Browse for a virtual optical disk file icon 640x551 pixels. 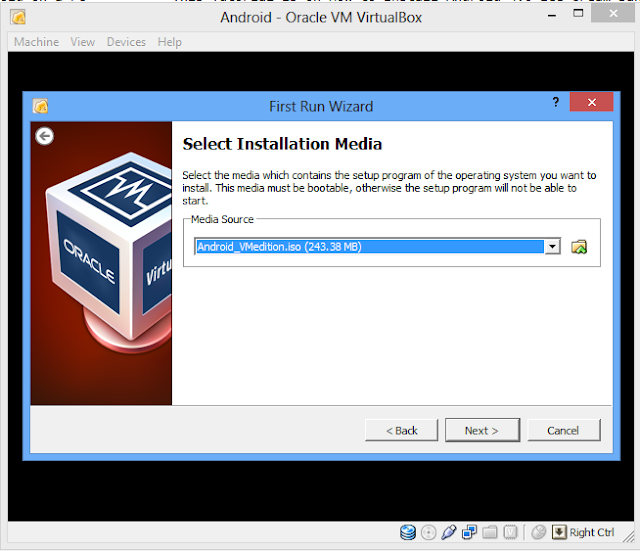coord(579,247)
